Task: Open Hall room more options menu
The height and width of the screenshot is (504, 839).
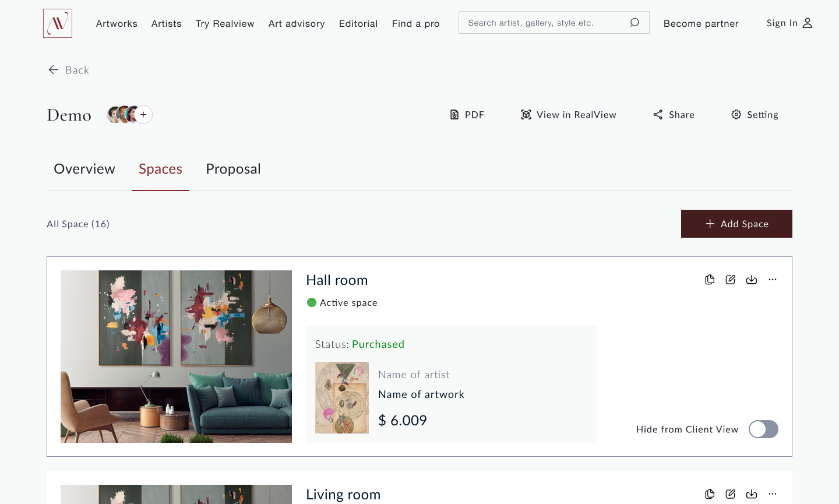Action: tap(773, 280)
